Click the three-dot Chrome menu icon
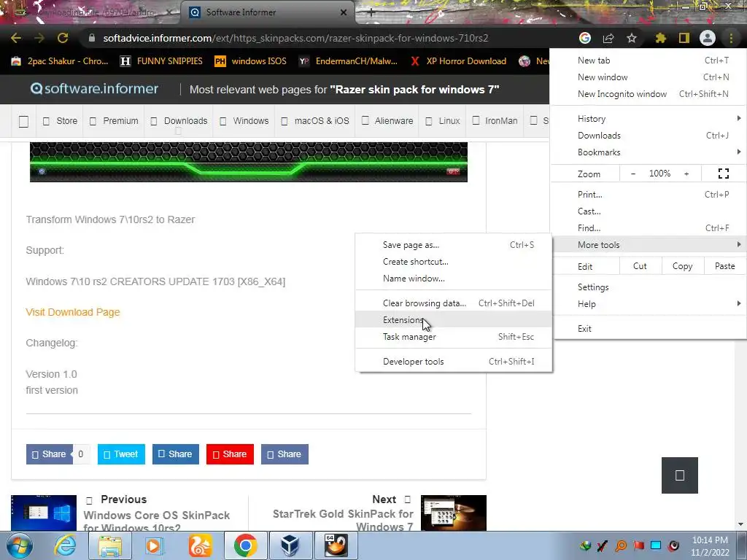Screen dimensions: 747x560 click(x=731, y=38)
